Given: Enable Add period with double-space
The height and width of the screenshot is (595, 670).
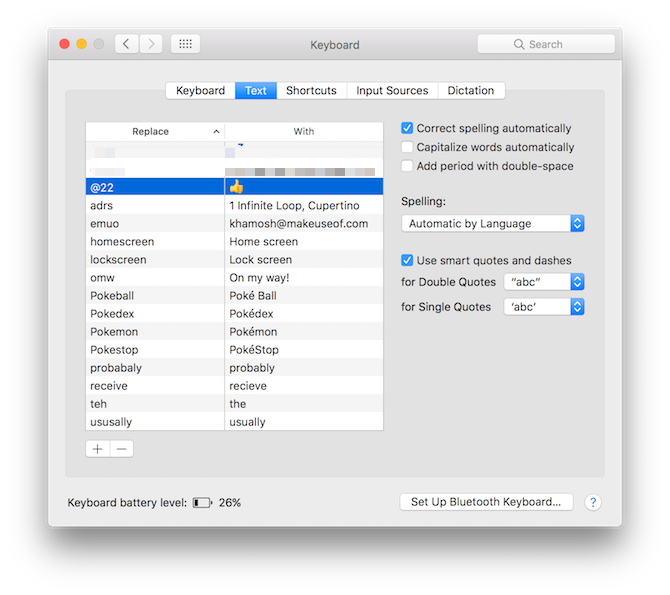Looking at the screenshot, I should tap(407, 166).
